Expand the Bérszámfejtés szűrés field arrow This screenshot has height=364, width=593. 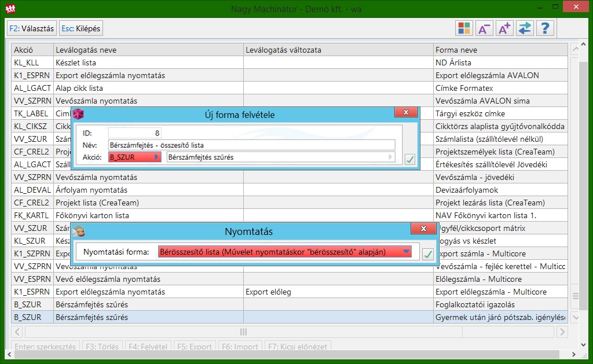tap(390, 157)
